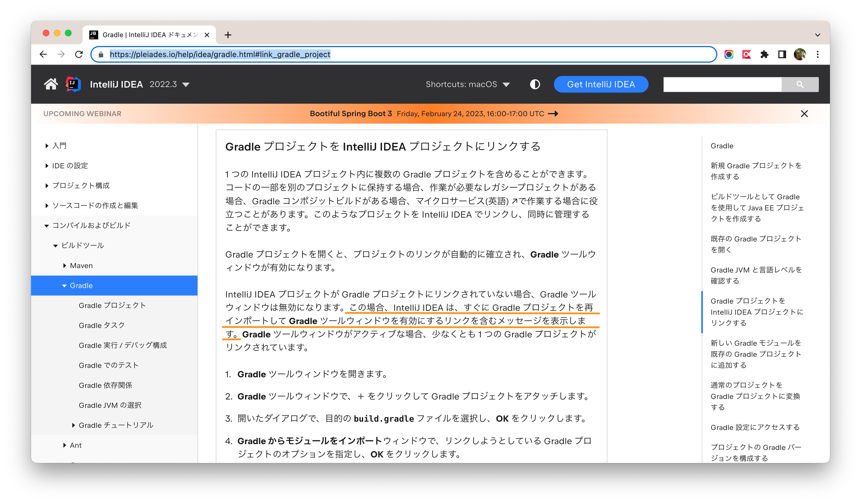Click the section heading リンクする title

coord(383,146)
